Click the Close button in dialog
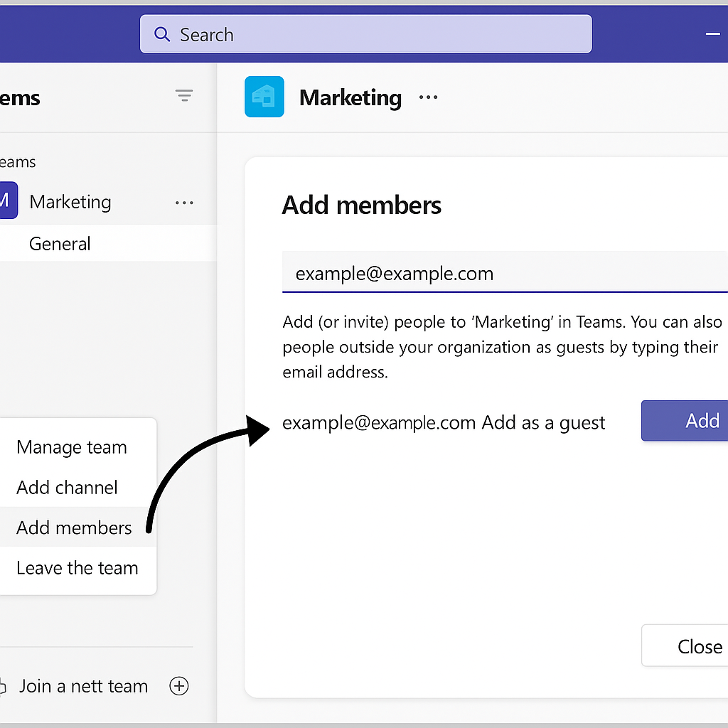Image resolution: width=728 pixels, height=728 pixels. [x=685, y=646]
